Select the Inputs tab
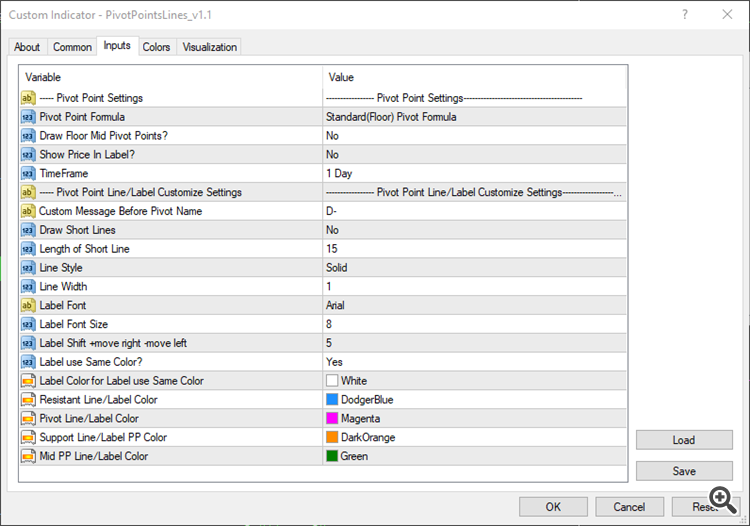The height and width of the screenshot is (526, 750). (x=117, y=45)
